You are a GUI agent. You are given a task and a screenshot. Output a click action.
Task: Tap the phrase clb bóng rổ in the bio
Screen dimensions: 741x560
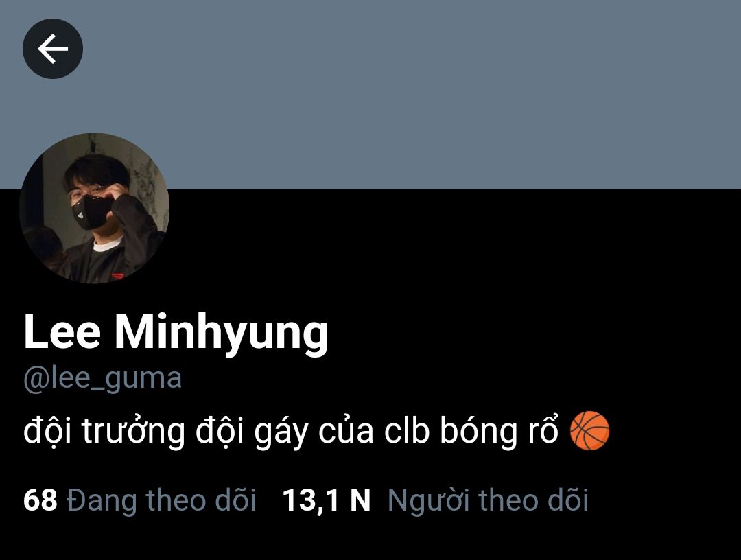coord(471,430)
